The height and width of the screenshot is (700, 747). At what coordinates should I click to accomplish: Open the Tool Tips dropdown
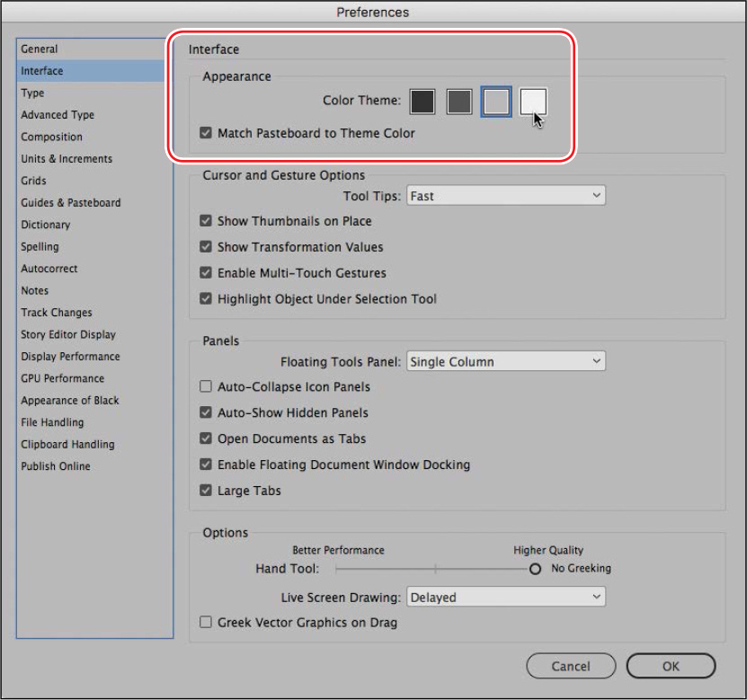[x=506, y=195]
